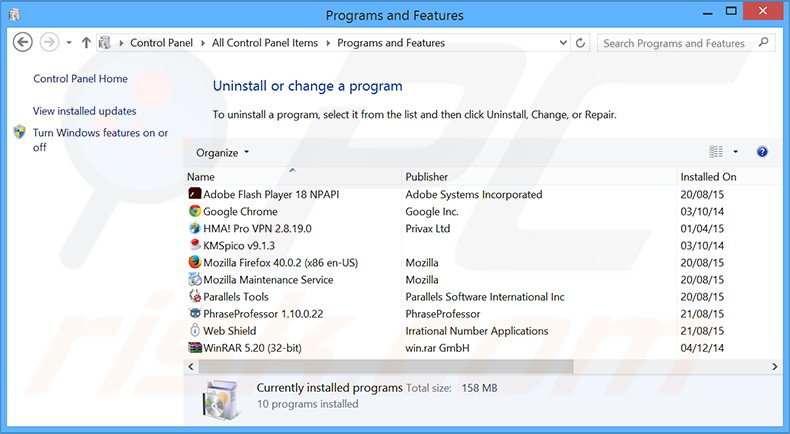Select WinRAR 5.20 (32-bit) entry
The image size is (790, 434).
pyautogui.click(x=252, y=348)
